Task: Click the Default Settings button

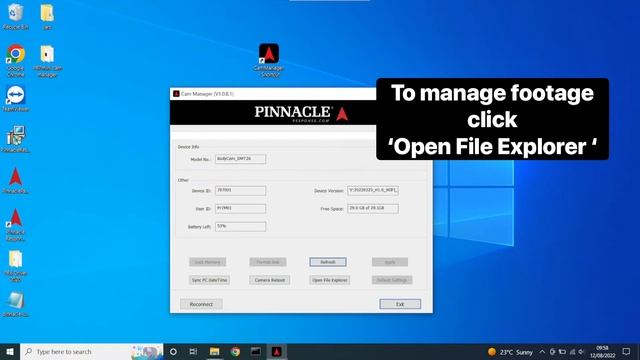Action: [392, 280]
